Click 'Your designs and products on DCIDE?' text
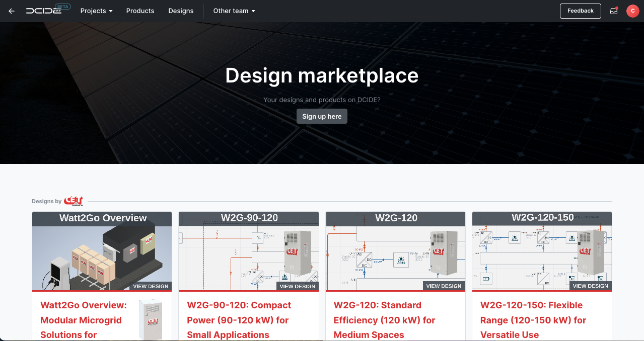Image resolution: width=644 pixels, height=341 pixels. coord(322,100)
